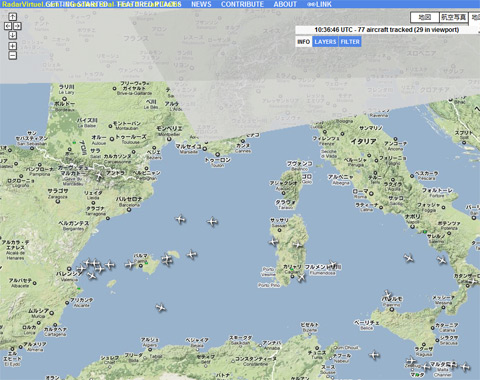Viewport: 480px width, 380px height.
Task: Open the NEWS menu item
Action: (x=201, y=4)
